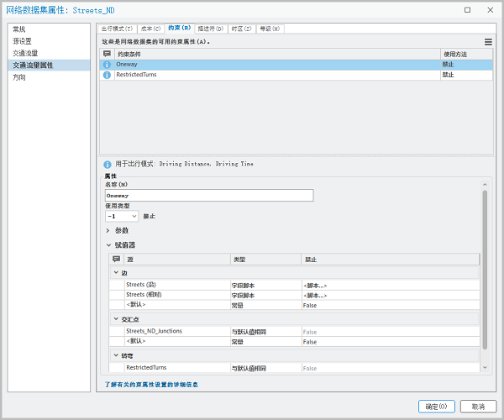Collapse the 赋值器 section

click(108, 245)
